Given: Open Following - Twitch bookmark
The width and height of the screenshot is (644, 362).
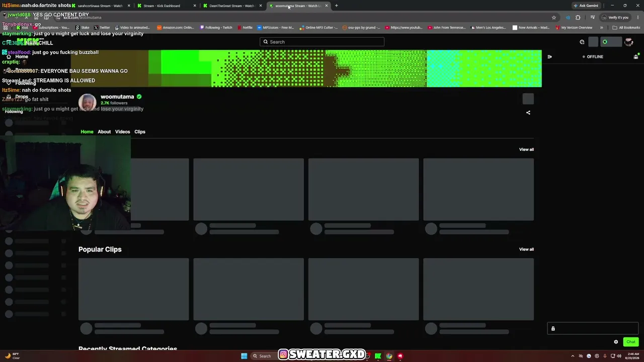Looking at the screenshot, I should (x=215, y=28).
